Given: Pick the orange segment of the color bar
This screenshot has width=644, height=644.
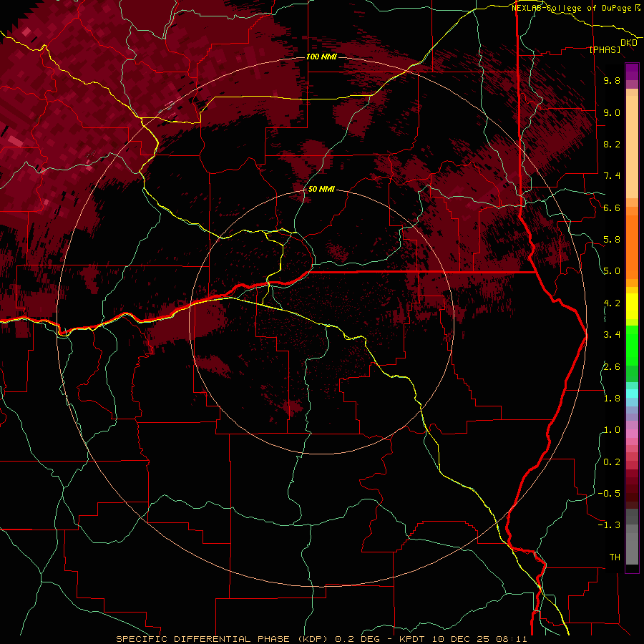Looking at the screenshot, I should click(632, 248).
